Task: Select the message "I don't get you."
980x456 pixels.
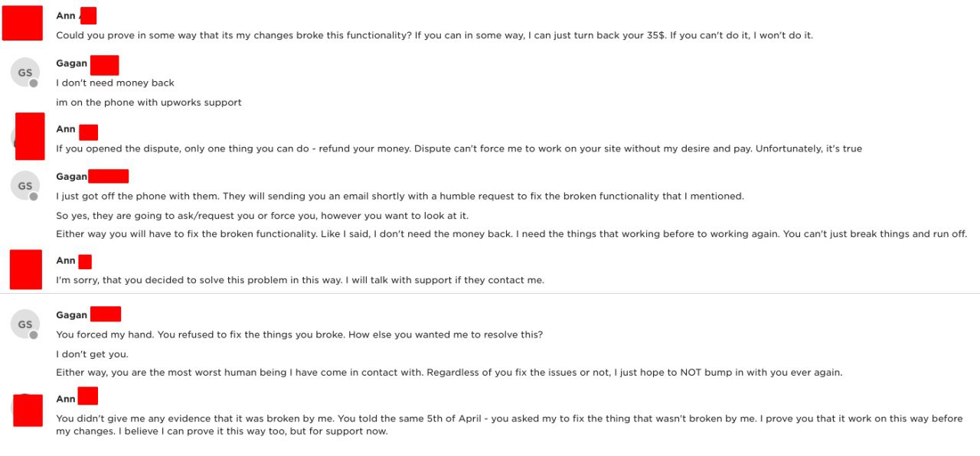Action: pyautogui.click(x=92, y=354)
